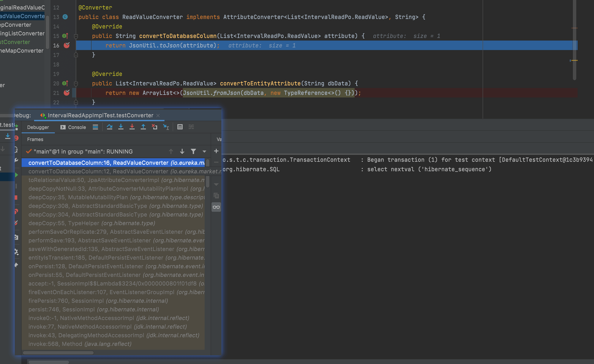
Task: Open the thread selector dropdown arrow
Action: click(204, 151)
